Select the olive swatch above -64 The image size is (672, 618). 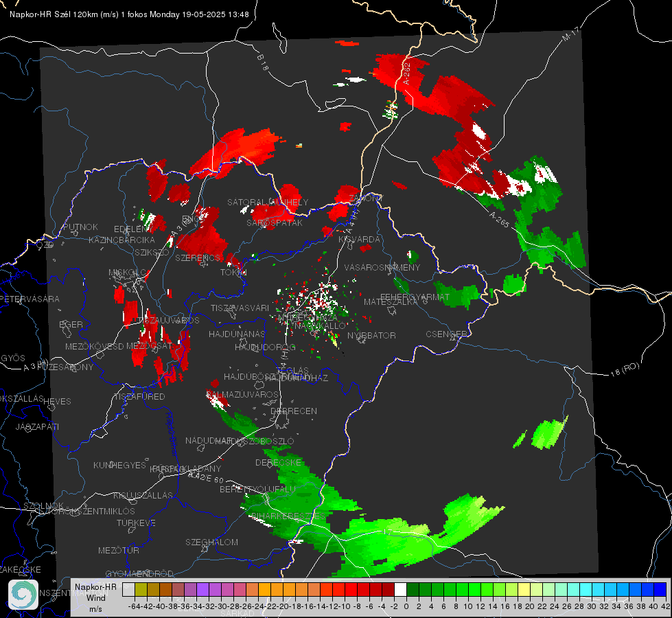[x=141, y=589]
